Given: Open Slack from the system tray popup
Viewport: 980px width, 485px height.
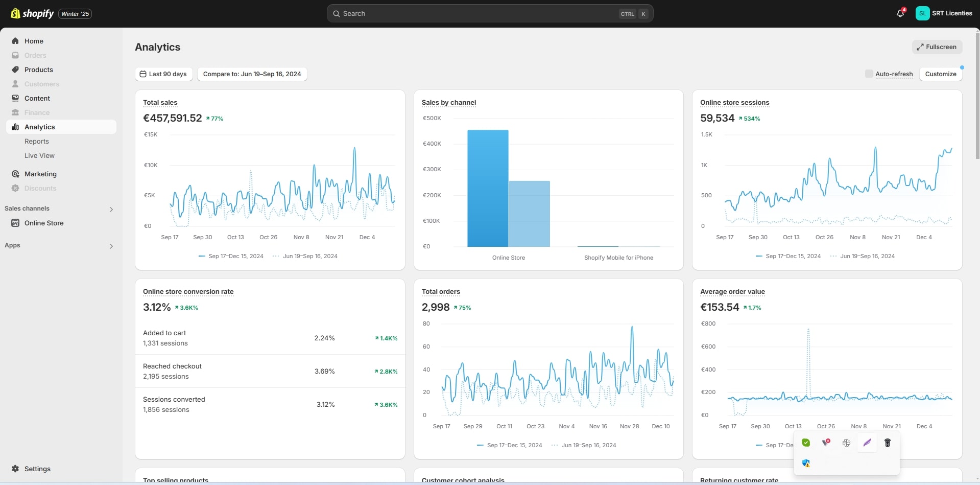Looking at the screenshot, I should point(846,443).
